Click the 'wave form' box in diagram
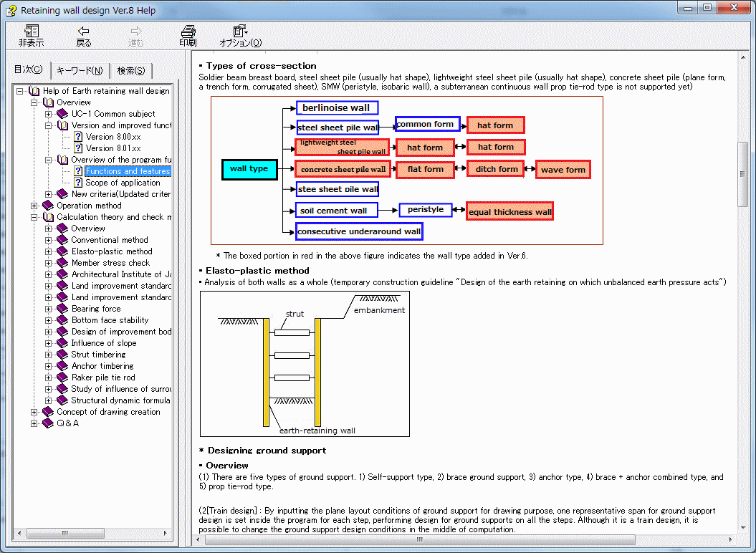Image resolution: width=756 pixels, height=553 pixels. click(563, 170)
